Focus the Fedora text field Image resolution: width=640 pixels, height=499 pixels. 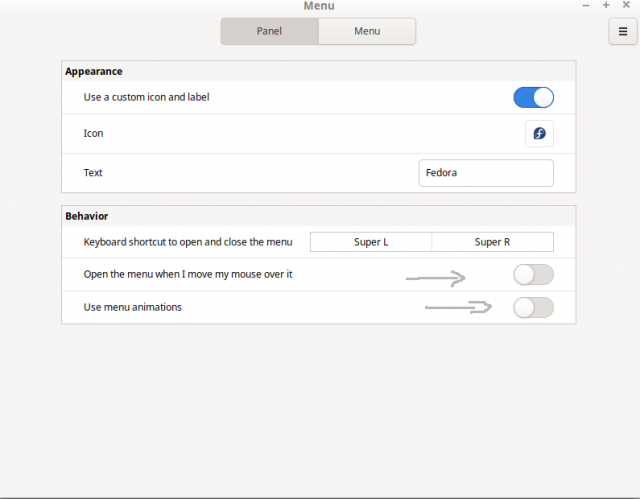486,173
